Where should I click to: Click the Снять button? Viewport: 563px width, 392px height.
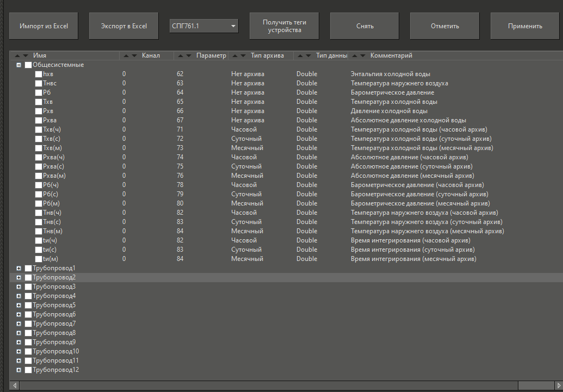click(364, 26)
